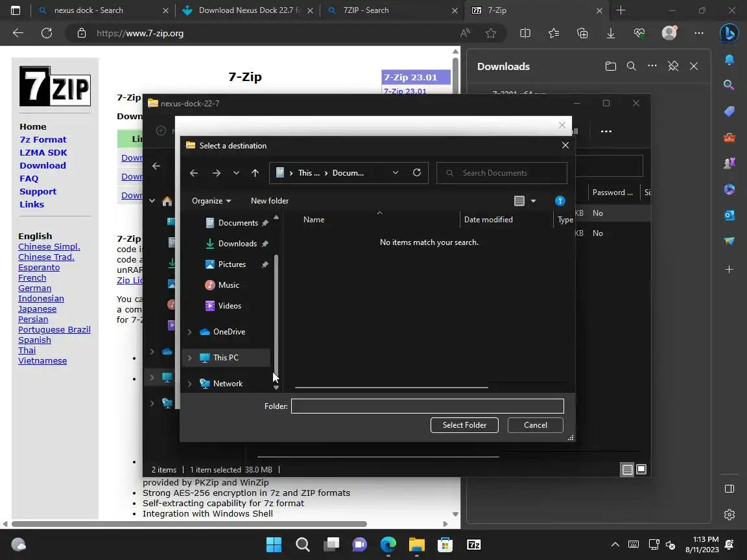Close the Select a destination dialog
This screenshot has height=560, width=747.
coord(565,145)
